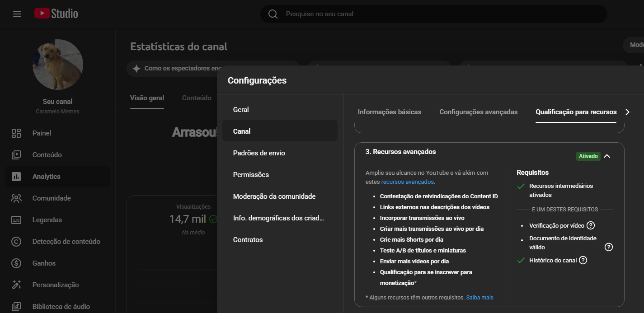Open Permissões settings section
Screen dimensions: 644x313
click(280, 175)
